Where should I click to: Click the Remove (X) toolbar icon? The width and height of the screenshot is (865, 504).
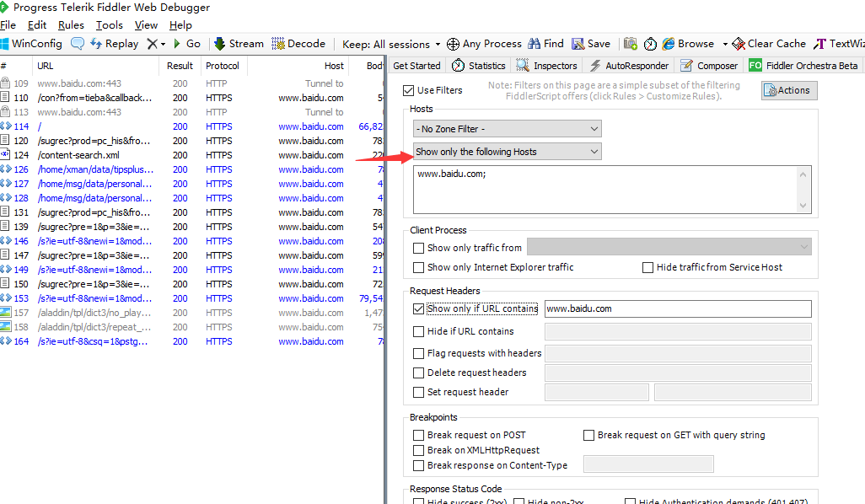(x=153, y=44)
